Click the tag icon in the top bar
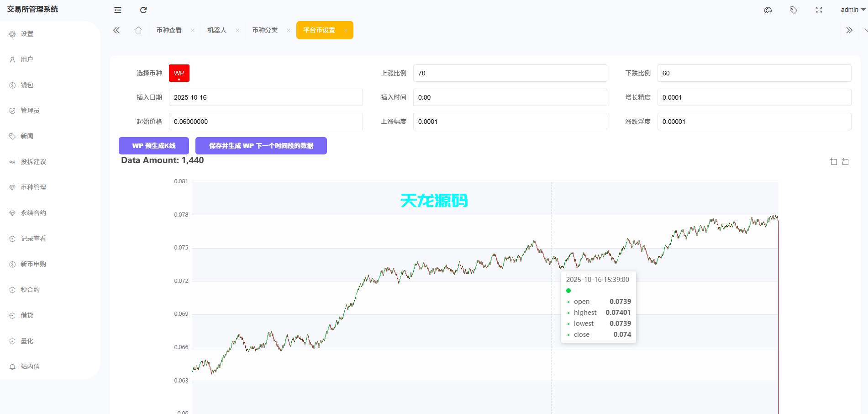868x414 pixels. (793, 10)
